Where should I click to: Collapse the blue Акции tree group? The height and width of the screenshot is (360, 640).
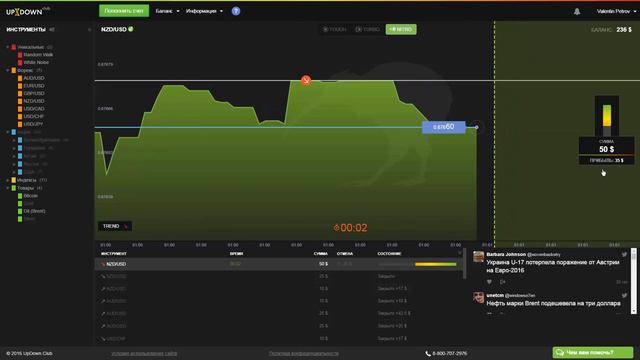7,132
